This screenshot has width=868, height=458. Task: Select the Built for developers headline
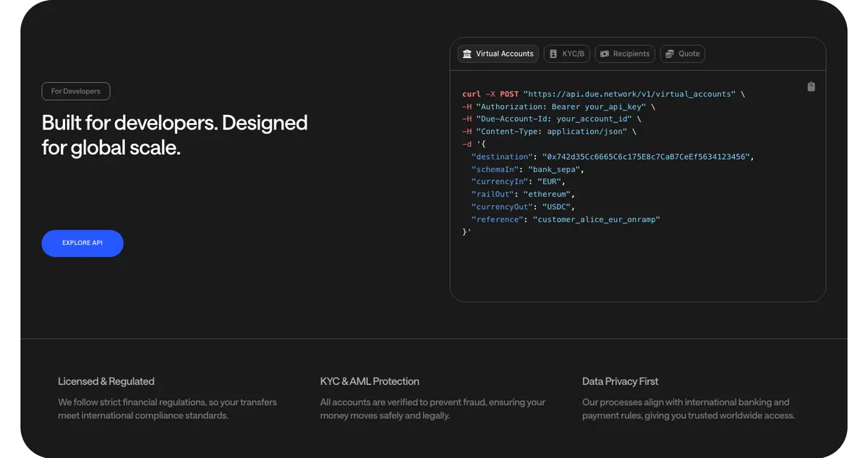click(x=175, y=135)
